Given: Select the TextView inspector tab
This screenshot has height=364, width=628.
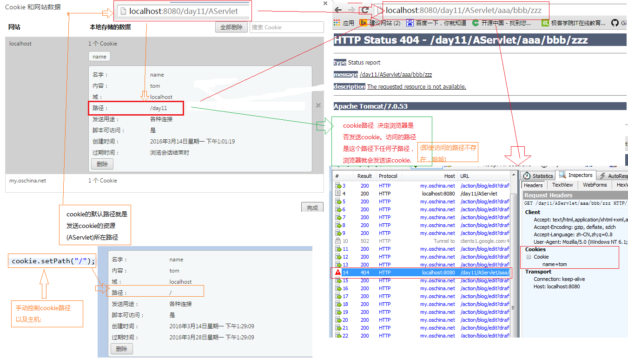Looking at the screenshot, I should click(x=562, y=185).
